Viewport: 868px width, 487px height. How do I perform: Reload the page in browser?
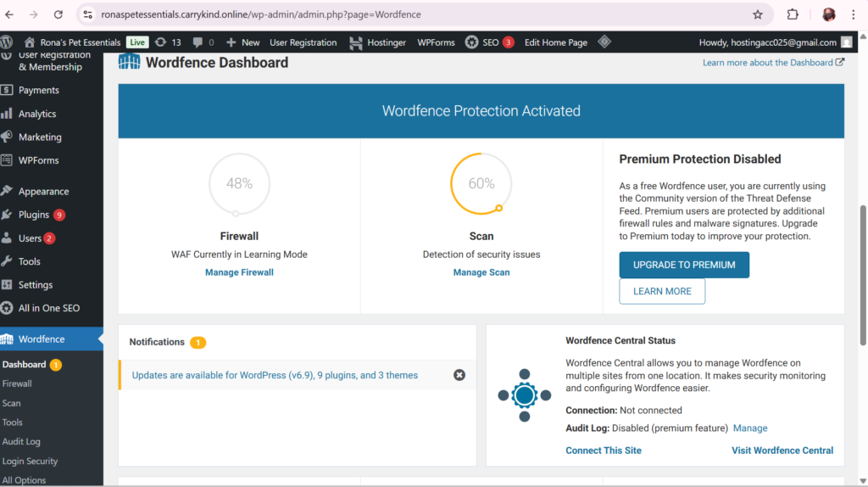click(58, 14)
